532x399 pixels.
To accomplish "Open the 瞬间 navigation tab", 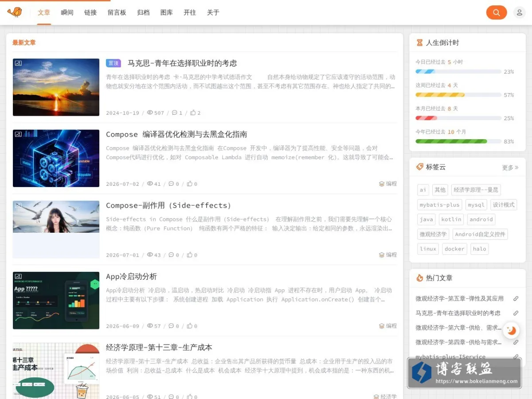I will 67,12.
